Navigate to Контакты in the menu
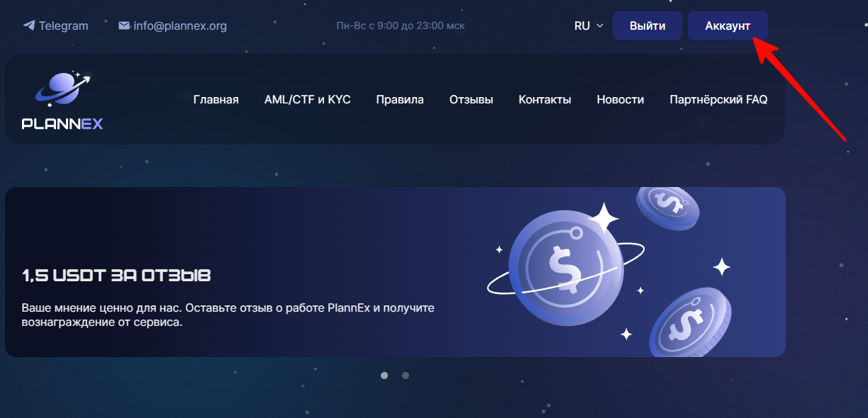Viewport: 868px width, 418px height. pos(545,99)
